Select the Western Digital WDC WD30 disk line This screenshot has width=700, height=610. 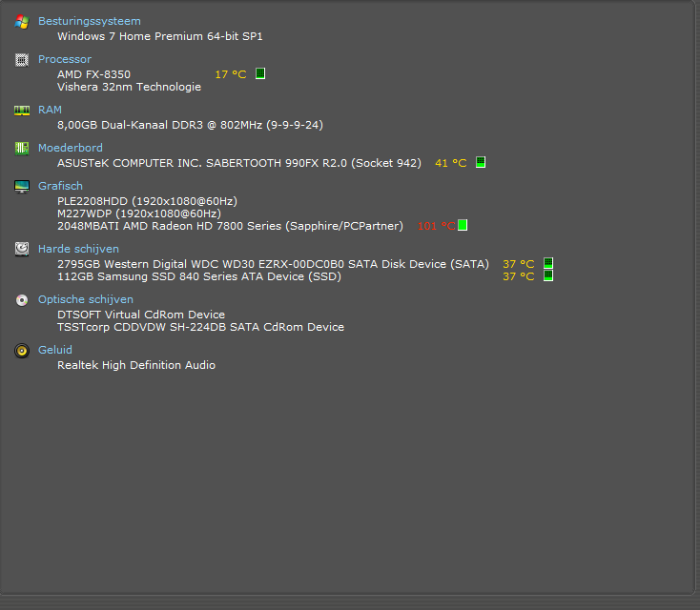[273, 264]
